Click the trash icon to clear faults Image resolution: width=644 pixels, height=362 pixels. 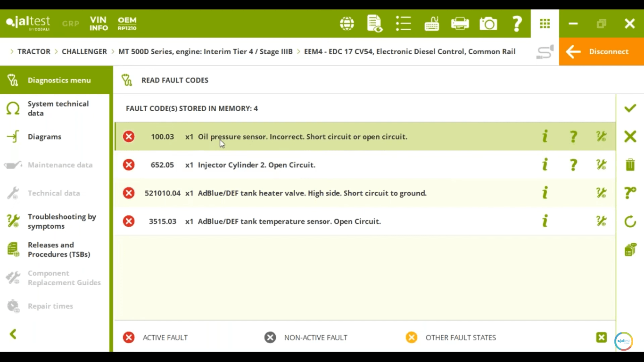pyautogui.click(x=630, y=165)
